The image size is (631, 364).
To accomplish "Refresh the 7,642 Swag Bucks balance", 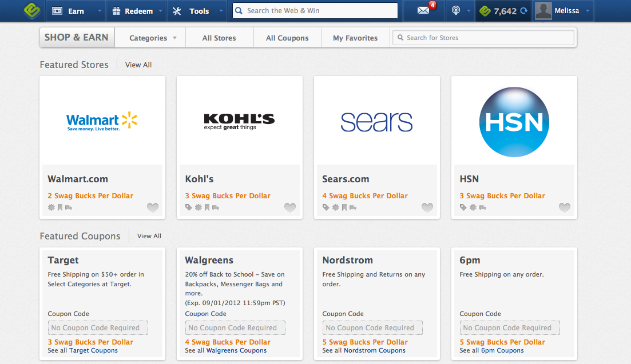I will (523, 11).
